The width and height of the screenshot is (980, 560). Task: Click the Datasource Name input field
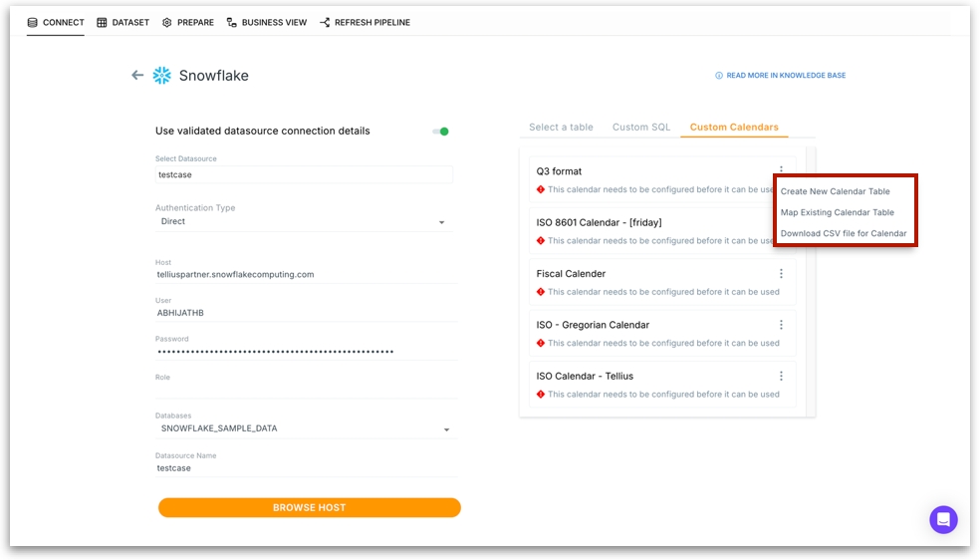304,468
